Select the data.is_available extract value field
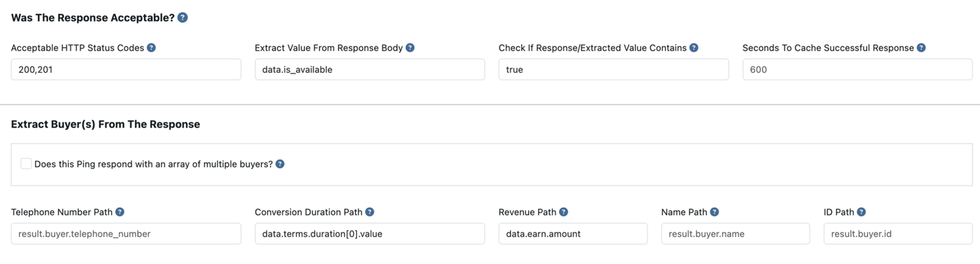Screen dimensions: 980x264 369,70
